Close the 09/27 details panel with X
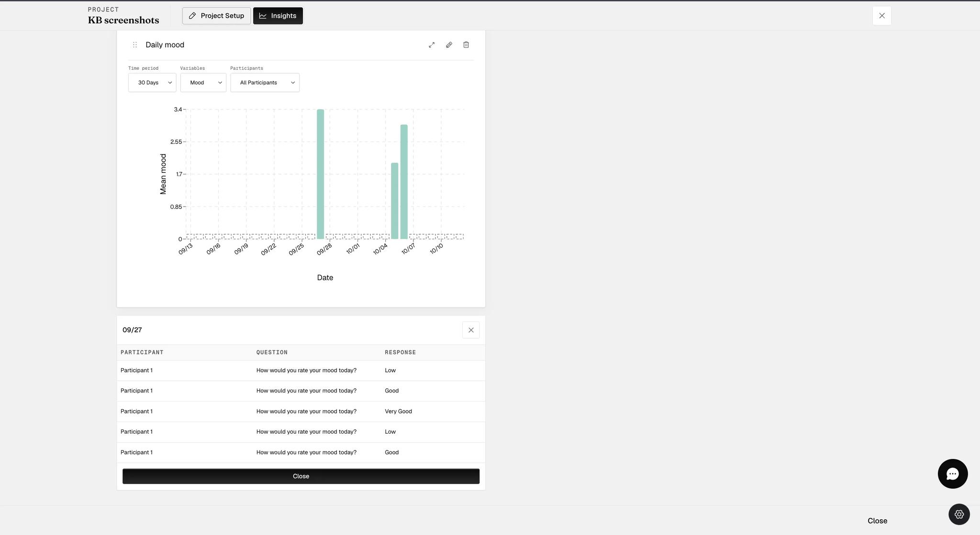The height and width of the screenshot is (535, 980). pos(471,330)
